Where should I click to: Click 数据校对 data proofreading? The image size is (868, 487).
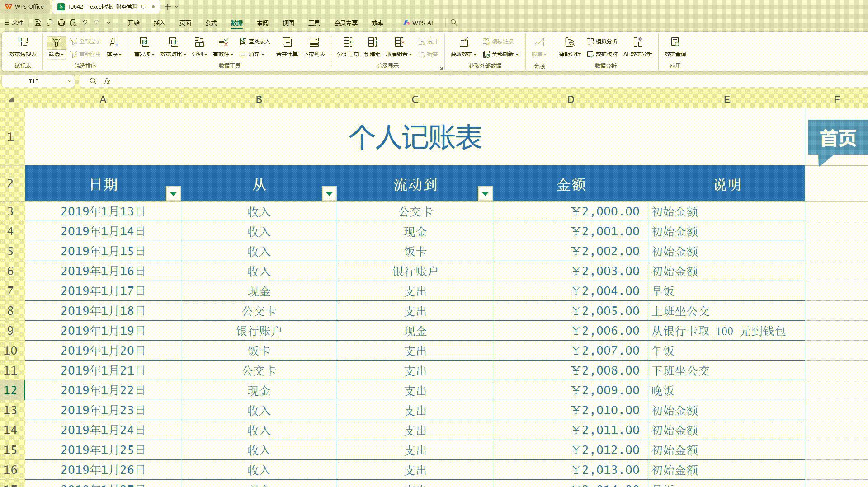[x=602, y=54]
